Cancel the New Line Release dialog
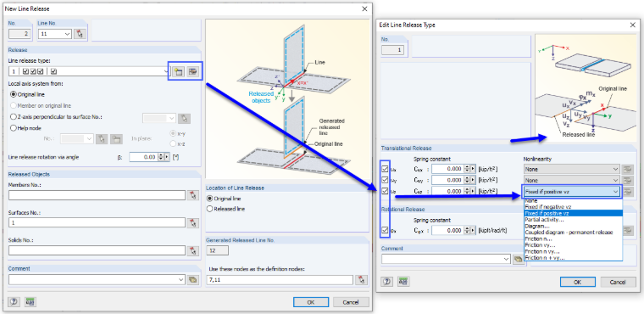 (x=351, y=302)
